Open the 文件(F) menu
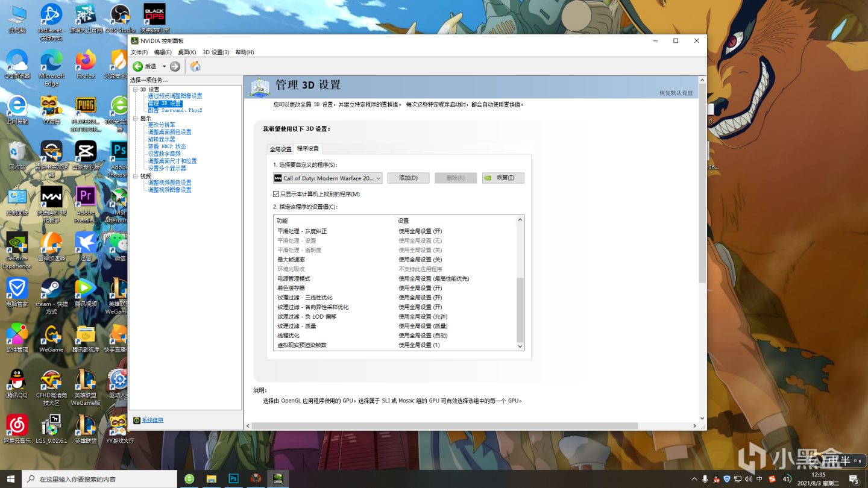The image size is (868, 488). [x=139, y=52]
